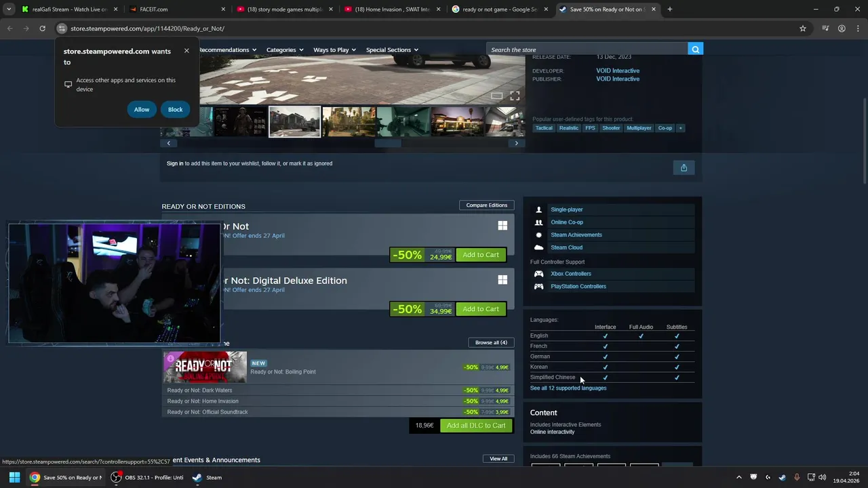The width and height of the screenshot is (868, 488).
Task: Open VOID Interactive developer link
Action: tap(618, 70)
